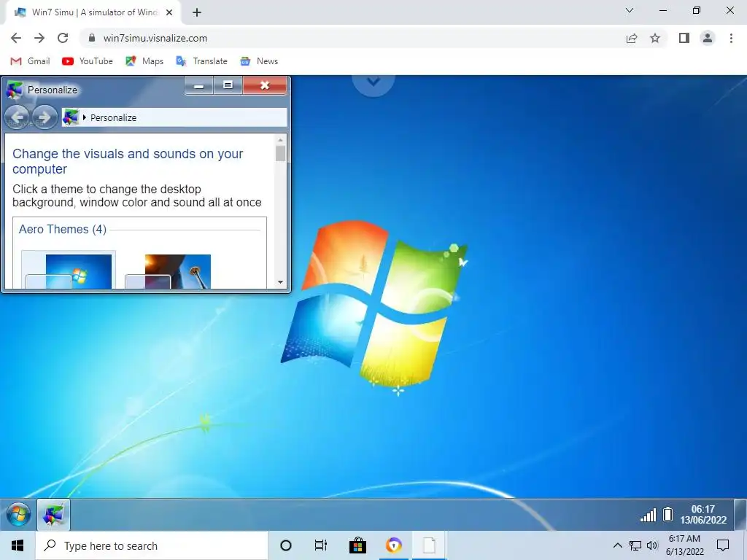Open the Chrome tab search chevron
The width and height of the screenshot is (747, 560).
[x=630, y=10]
